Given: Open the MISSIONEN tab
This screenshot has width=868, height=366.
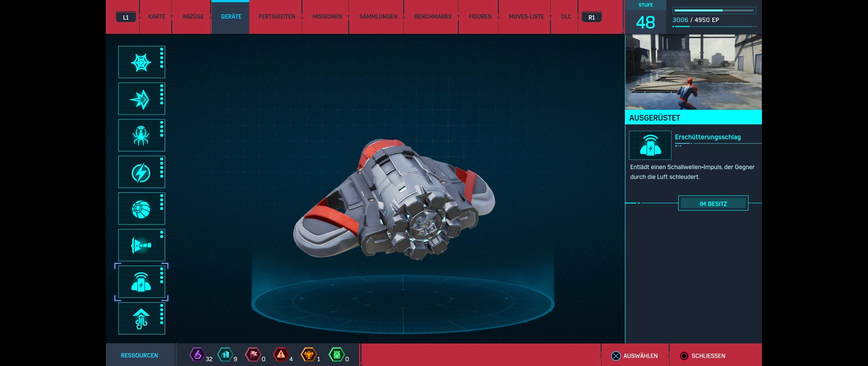Looking at the screenshot, I should [327, 17].
